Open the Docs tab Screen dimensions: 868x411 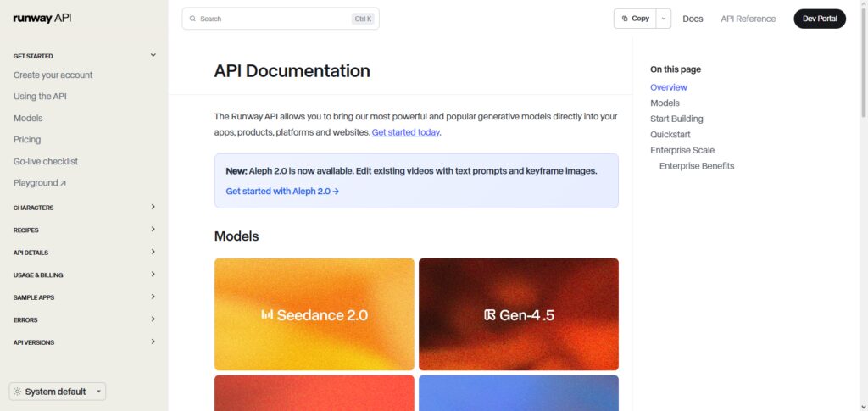(x=693, y=19)
